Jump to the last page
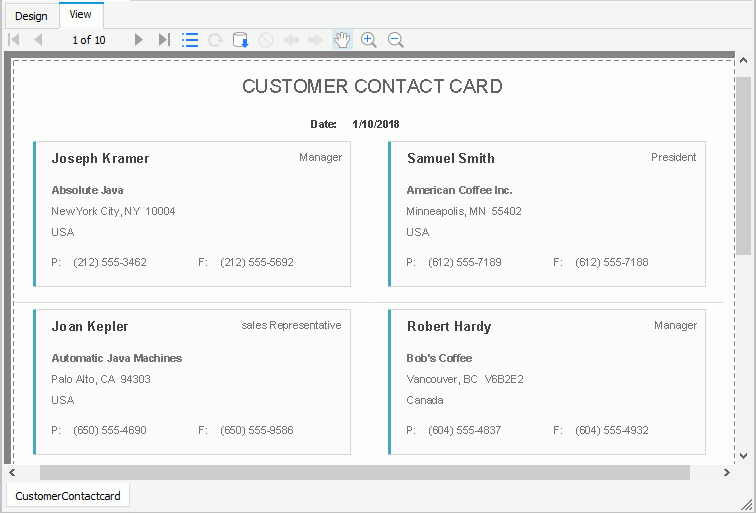Image resolution: width=756 pixels, height=514 pixels. click(164, 40)
